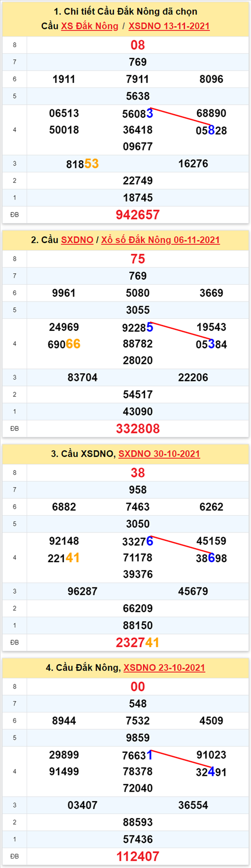Follow the SXDNO link in heading 2
The width and height of the screenshot is (251, 868).
pos(77,240)
